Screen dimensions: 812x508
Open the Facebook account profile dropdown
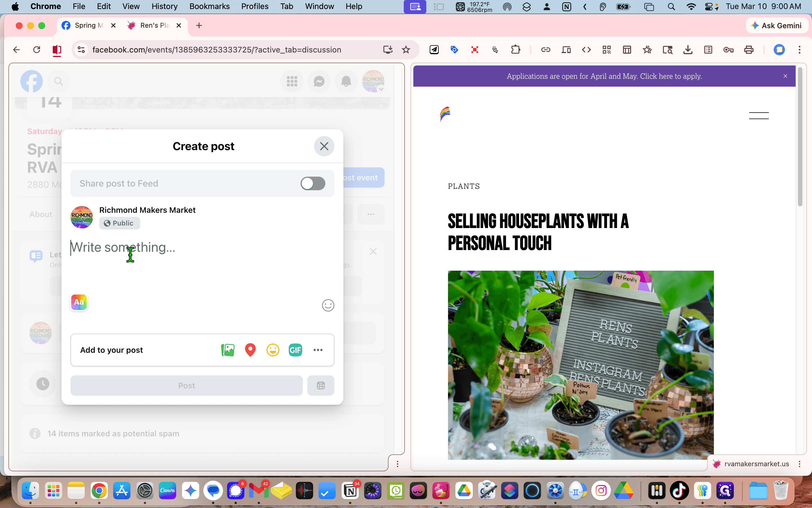(373, 81)
